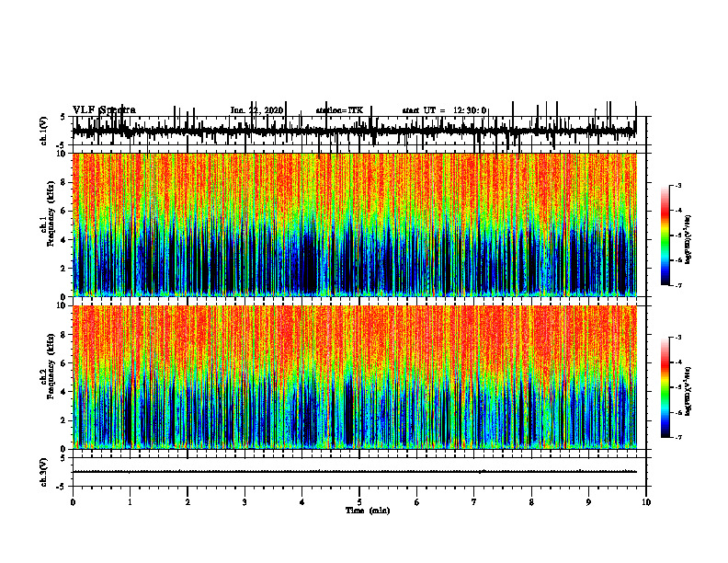Click time axis tick label "2"
728x563 pixels.
point(188,502)
